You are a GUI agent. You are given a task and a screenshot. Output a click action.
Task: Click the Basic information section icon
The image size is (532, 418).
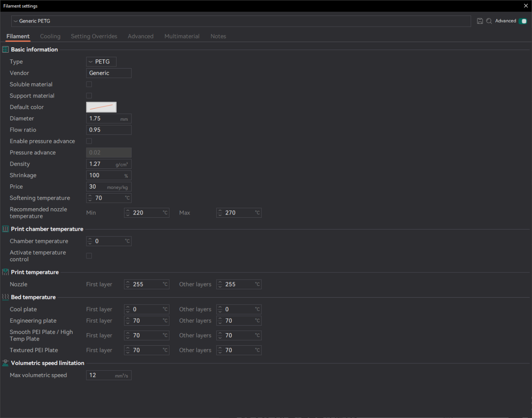(5, 49)
